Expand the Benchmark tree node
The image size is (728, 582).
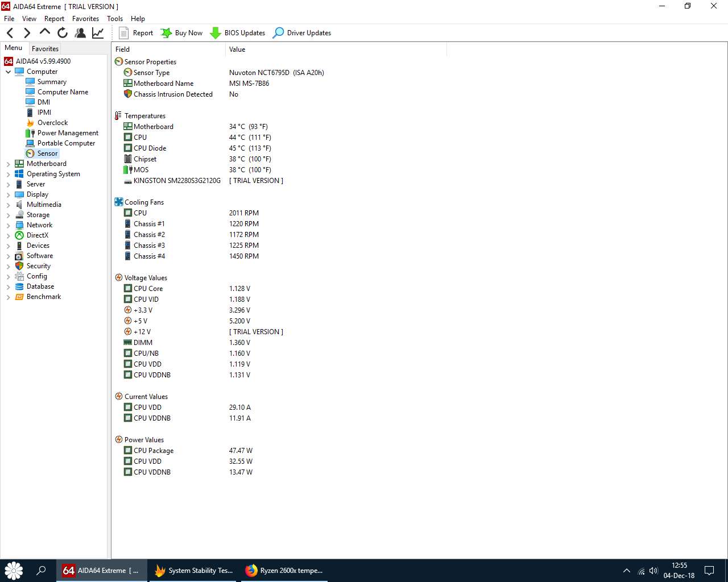8,297
